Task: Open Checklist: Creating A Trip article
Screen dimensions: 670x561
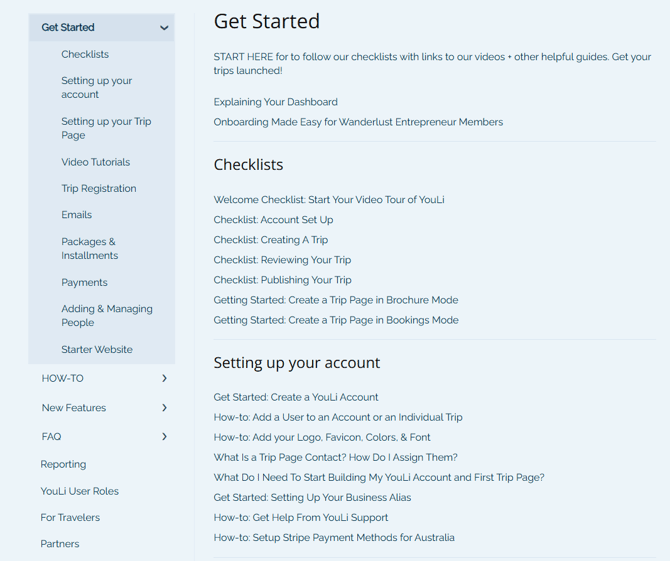Action: 271,240
